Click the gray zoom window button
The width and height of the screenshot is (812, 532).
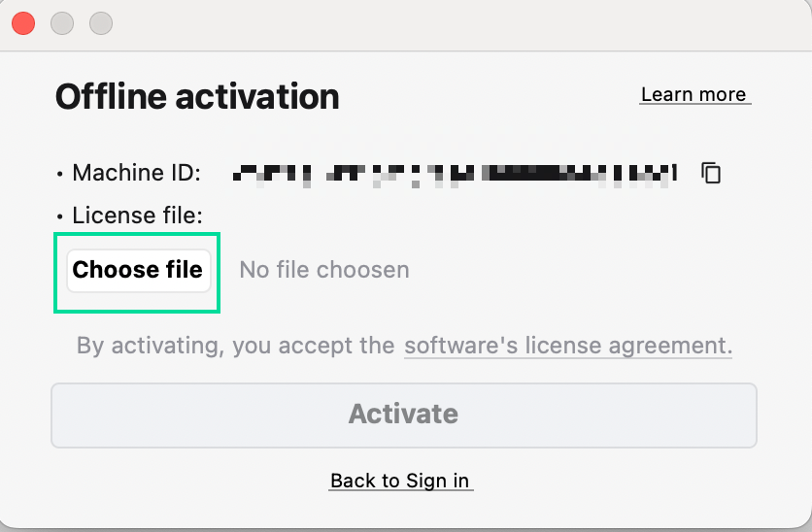click(x=100, y=22)
